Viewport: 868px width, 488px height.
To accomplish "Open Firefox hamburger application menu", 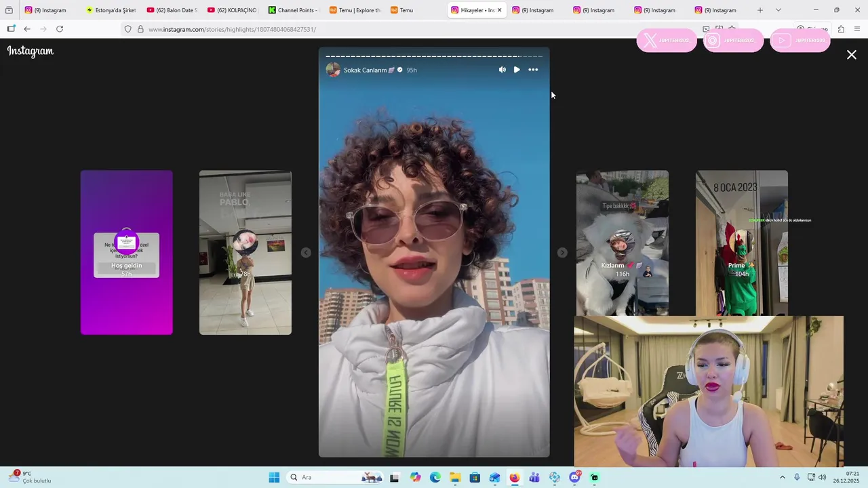I will pyautogui.click(x=857, y=29).
